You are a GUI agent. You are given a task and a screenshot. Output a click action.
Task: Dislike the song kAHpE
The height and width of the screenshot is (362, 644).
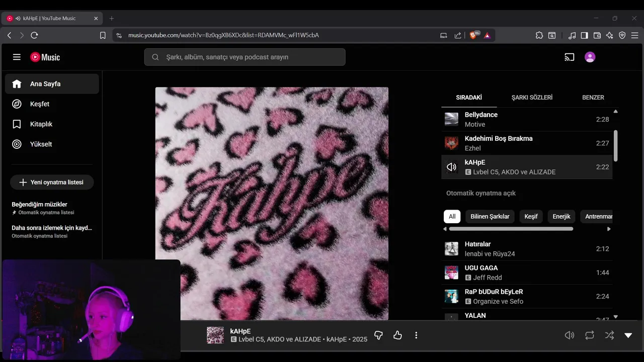379,335
